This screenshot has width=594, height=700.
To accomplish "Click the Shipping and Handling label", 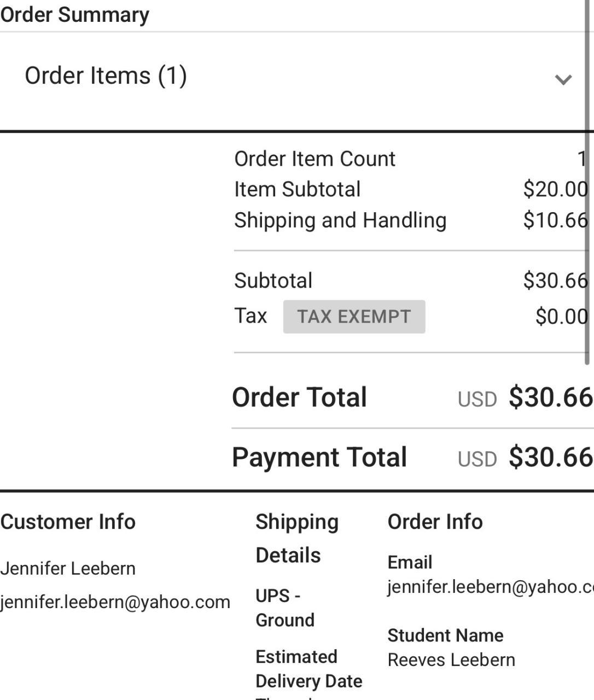I will click(340, 220).
